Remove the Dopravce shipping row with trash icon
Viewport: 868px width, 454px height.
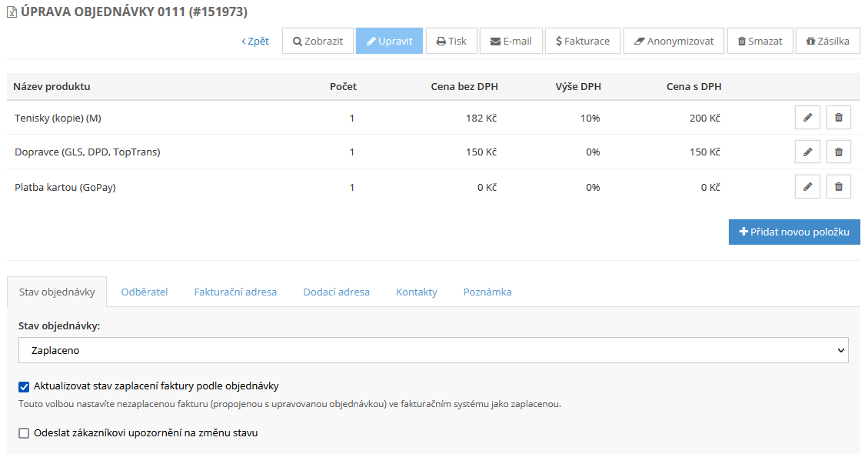click(838, 152)
